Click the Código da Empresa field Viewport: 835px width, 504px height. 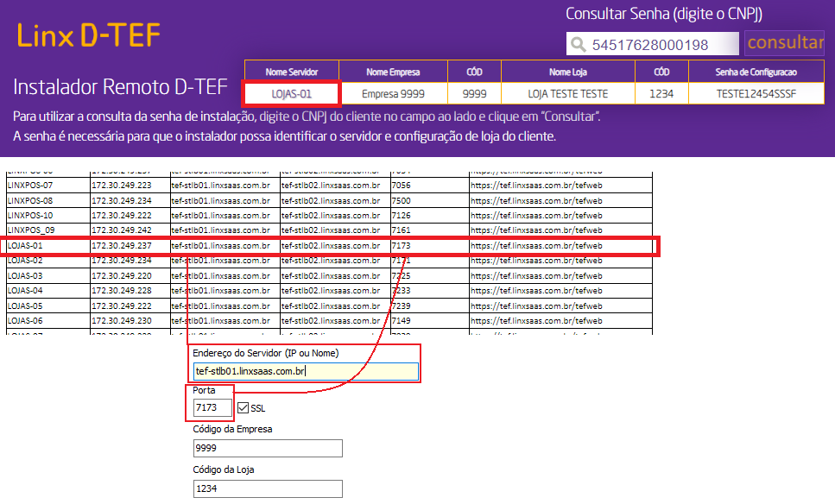(x=268, y=448)
